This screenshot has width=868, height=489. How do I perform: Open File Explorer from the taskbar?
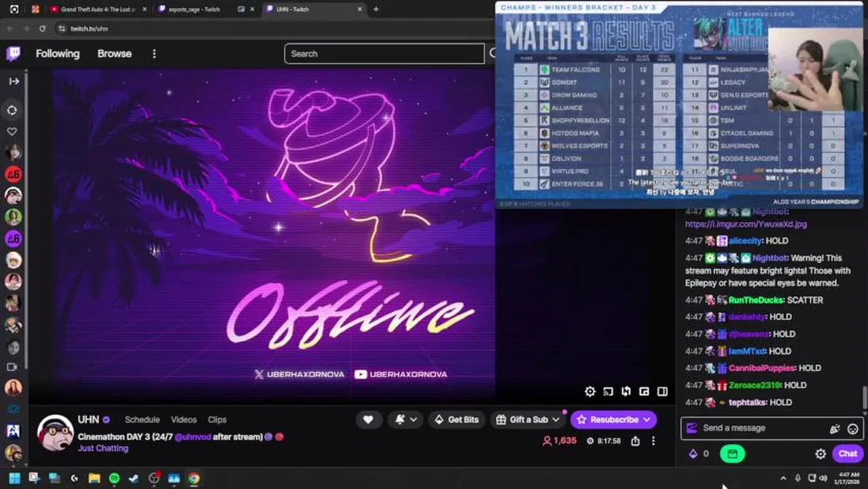coord(94,478)
